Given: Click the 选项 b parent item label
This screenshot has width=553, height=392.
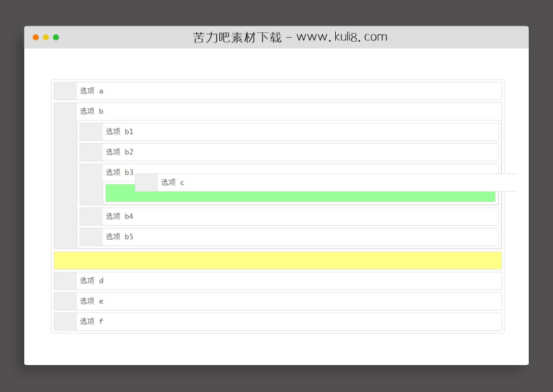Looking at the screenshot, I should tap(92, 111).
